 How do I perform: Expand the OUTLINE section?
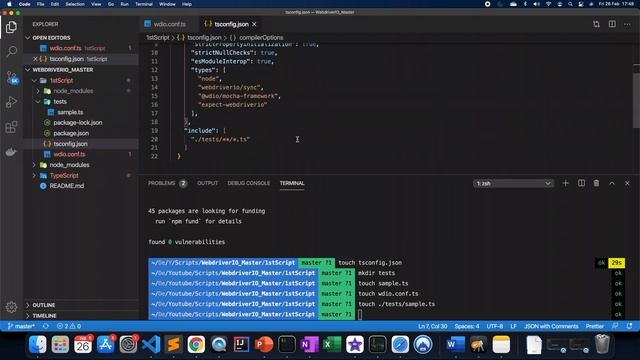pos(43,305)
